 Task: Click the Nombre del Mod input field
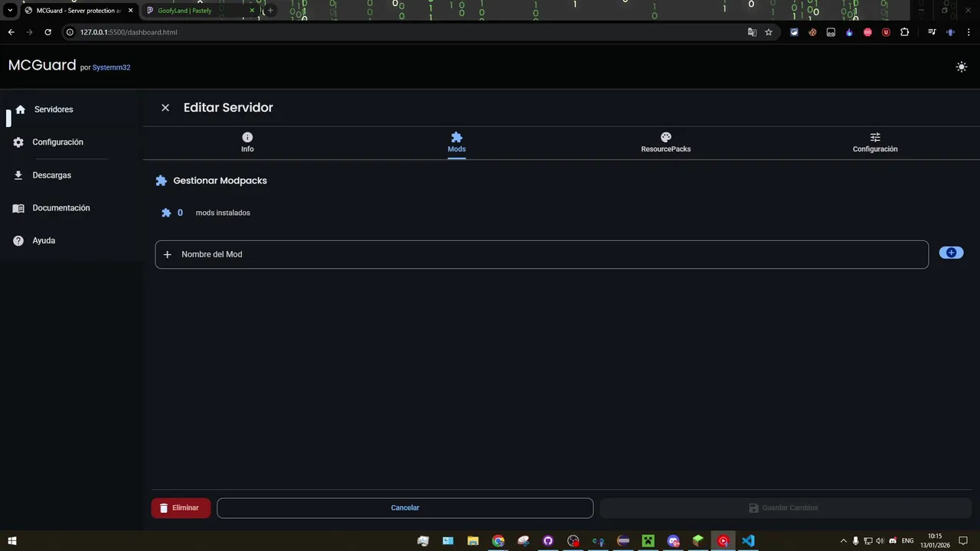(541, 254)
